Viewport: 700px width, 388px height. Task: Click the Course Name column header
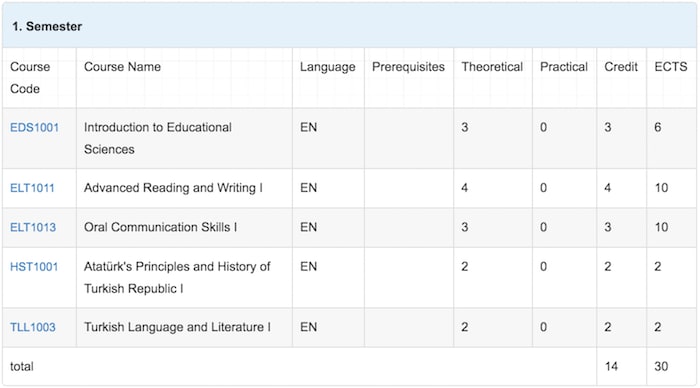coord(122,67)
